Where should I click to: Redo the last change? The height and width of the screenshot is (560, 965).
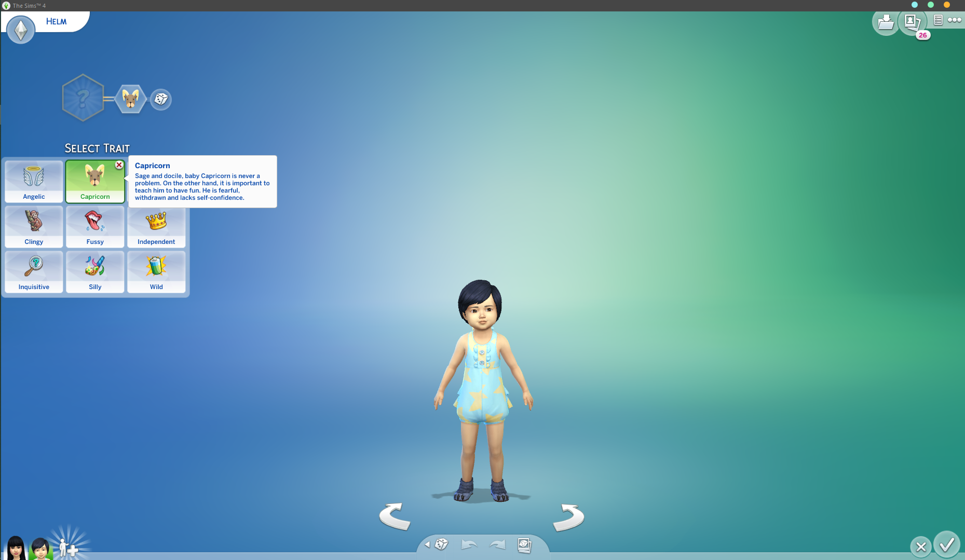(x=497, y=544)
